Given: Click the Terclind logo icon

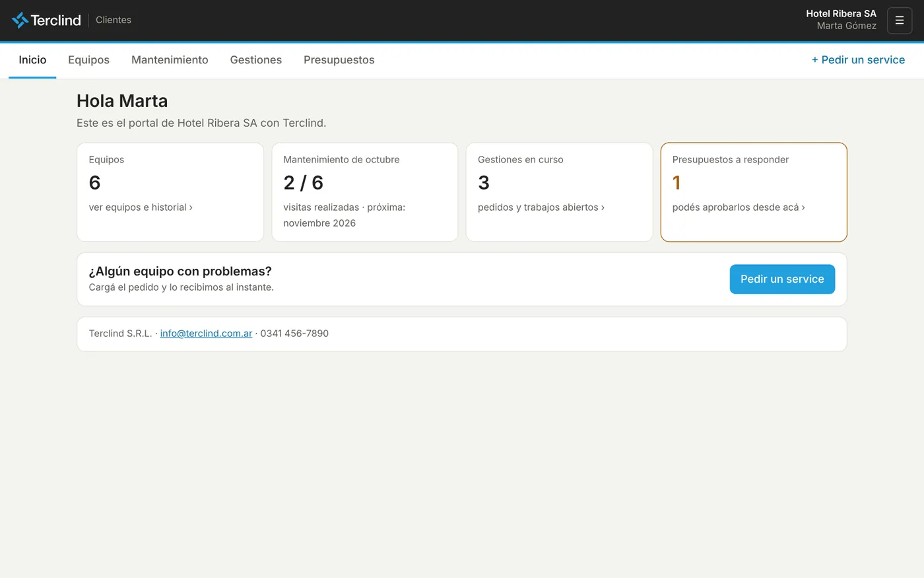Looking at the screenshot, I should (x=20, y=20).
